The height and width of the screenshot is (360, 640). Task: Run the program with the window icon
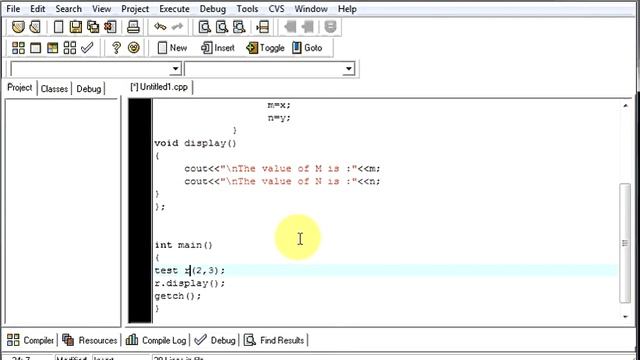pos(36,48)
